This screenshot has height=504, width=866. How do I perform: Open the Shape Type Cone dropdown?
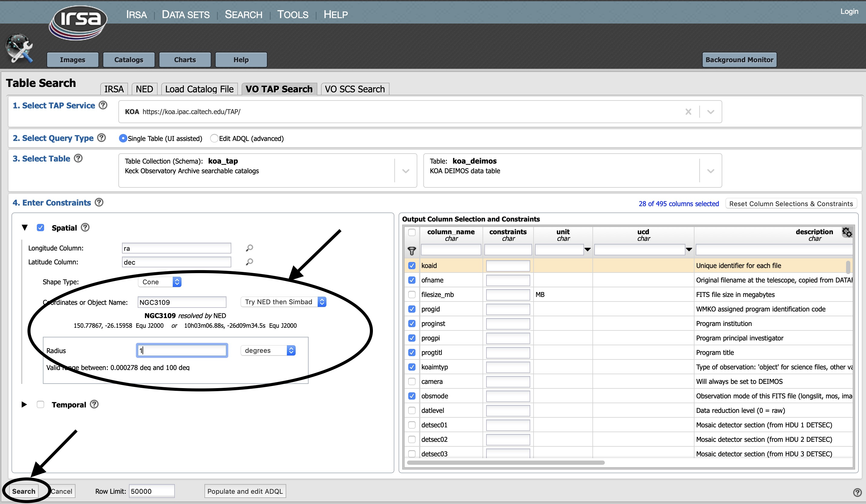160,282
